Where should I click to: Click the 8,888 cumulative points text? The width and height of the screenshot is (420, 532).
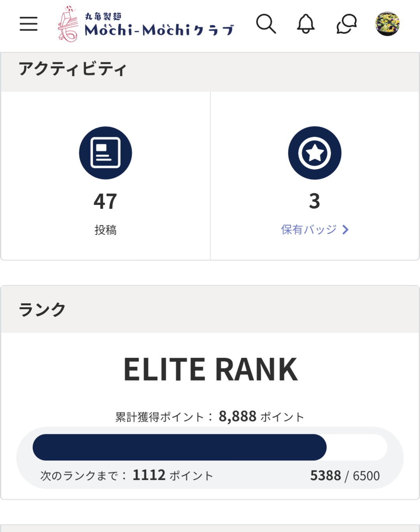click(x=237, y=416)
